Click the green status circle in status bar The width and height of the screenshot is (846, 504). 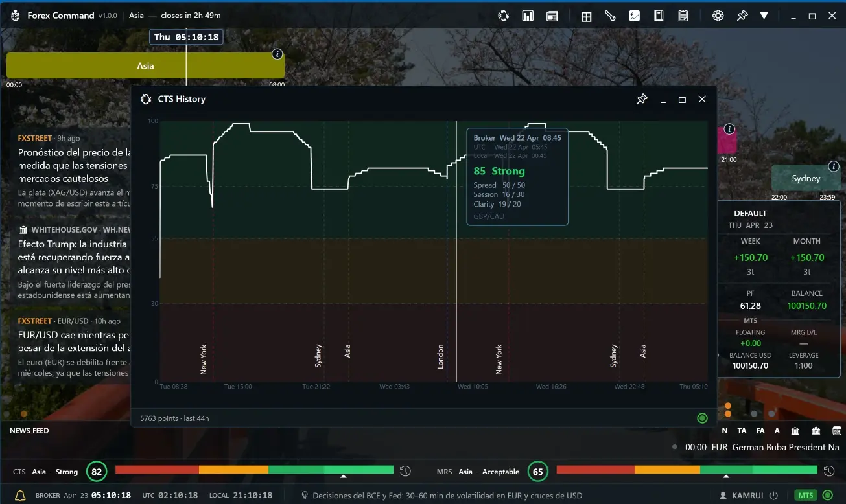click(827, 496)
